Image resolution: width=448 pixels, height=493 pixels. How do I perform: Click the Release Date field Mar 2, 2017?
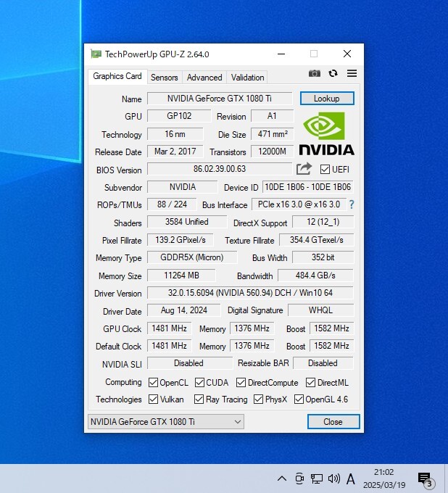coord(175,152)
